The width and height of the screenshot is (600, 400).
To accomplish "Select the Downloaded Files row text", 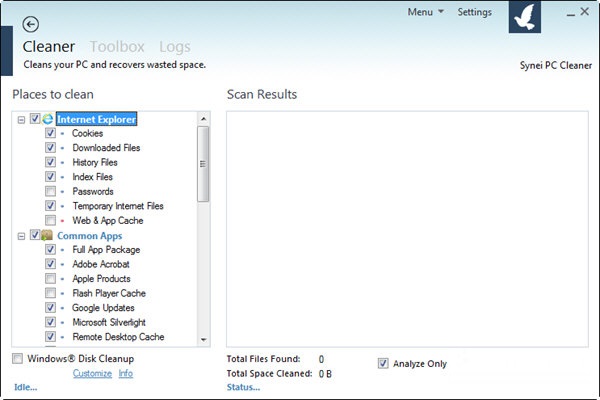I will [x=106, y=148].
